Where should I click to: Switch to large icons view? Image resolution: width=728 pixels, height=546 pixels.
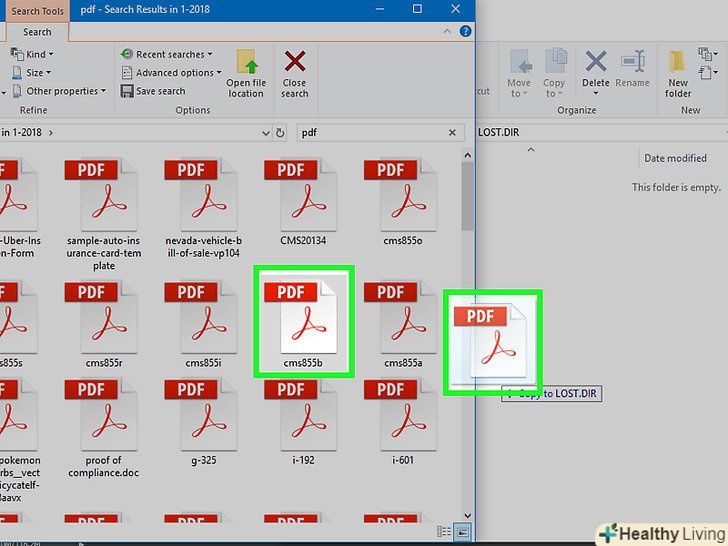coord(462,532)
